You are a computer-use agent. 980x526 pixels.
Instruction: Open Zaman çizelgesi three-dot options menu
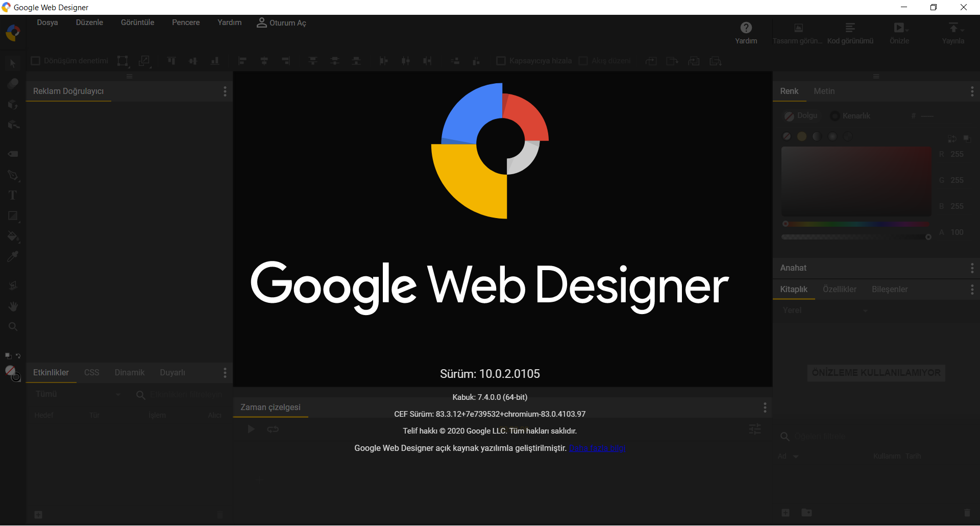(765, 407)
